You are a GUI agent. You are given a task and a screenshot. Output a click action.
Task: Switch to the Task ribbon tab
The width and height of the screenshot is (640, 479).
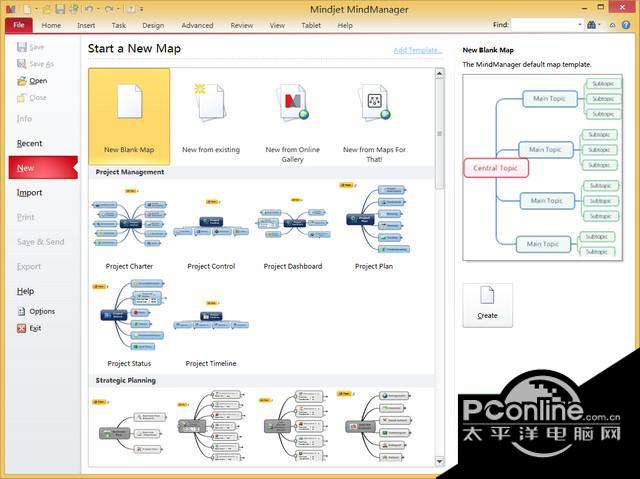click(118, 25)
